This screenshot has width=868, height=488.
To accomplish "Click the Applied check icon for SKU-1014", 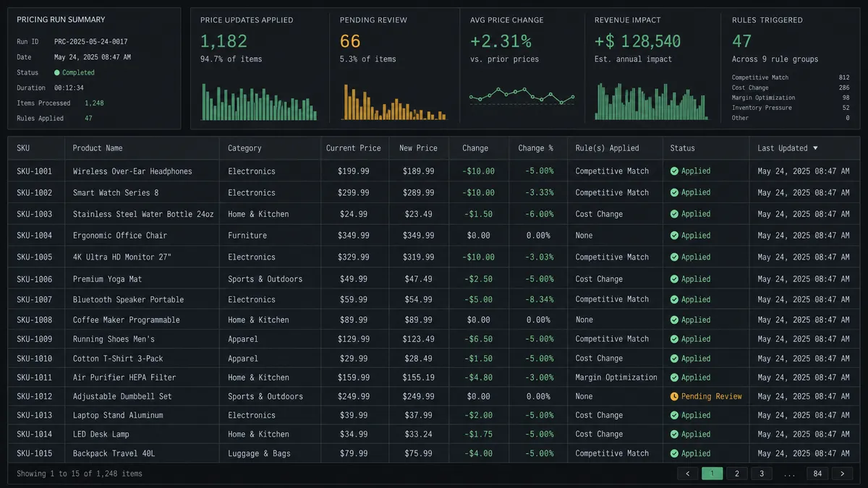I will point(674,435).
